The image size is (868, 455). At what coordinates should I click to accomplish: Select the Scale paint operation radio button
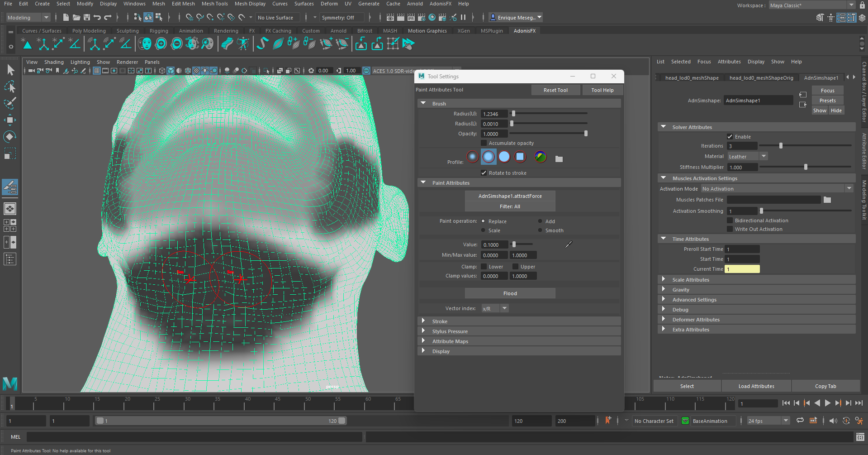[x=483, y=230]
